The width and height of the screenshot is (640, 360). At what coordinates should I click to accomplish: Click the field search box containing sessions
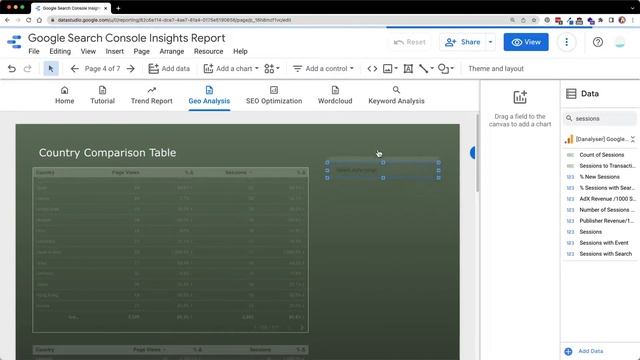click(x=599, y=118)
